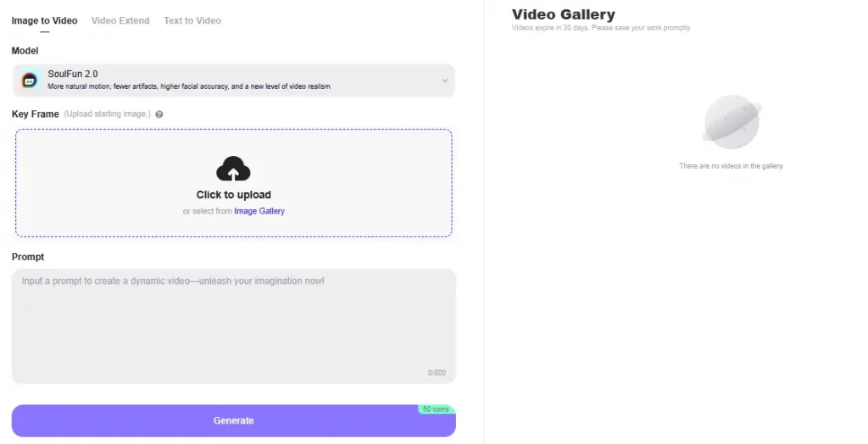Open the Key Frame help question icon
The height and width of the screenshot is (444, 868).
pos(159,114)
